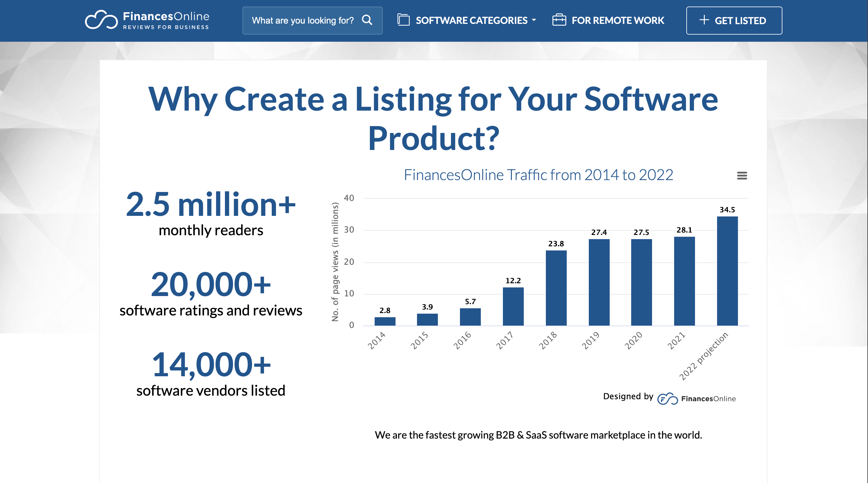Click the '34.5' data label
Image resolution: width=868 pixels, height=483 pixels.
tap(728, 210)
